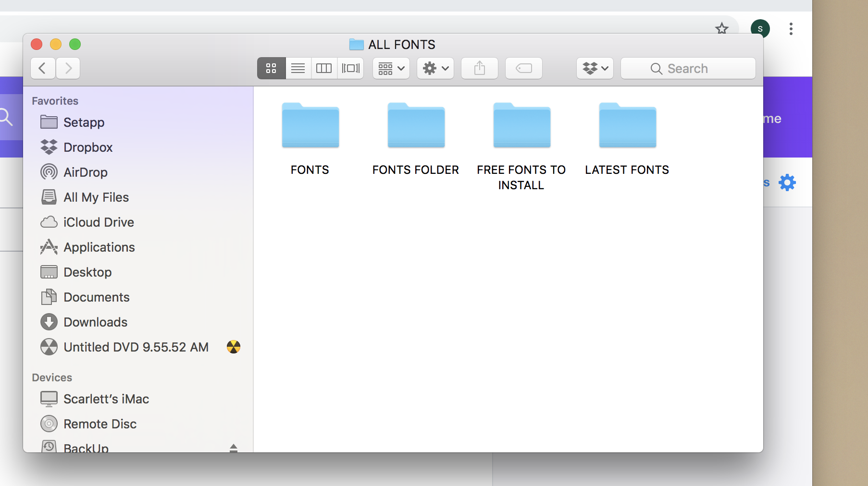Click the Setapp folder icon in sidebar
868x486 pixels.
pyautogui.click(x=49, y=122)
